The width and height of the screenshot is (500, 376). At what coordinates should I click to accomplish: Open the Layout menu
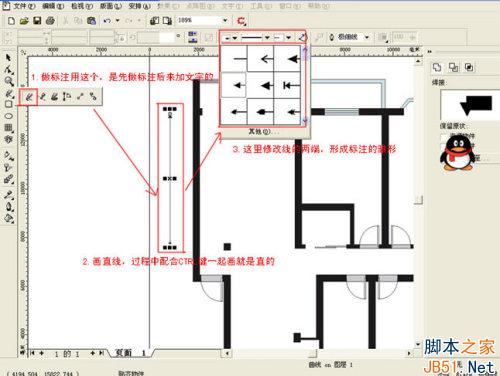(111, 6)
